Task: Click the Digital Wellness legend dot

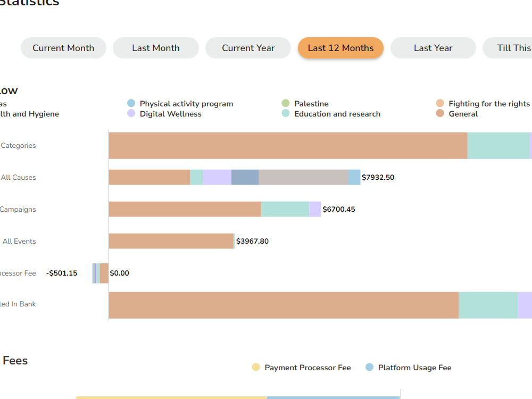Action: (x=131, y=113)
